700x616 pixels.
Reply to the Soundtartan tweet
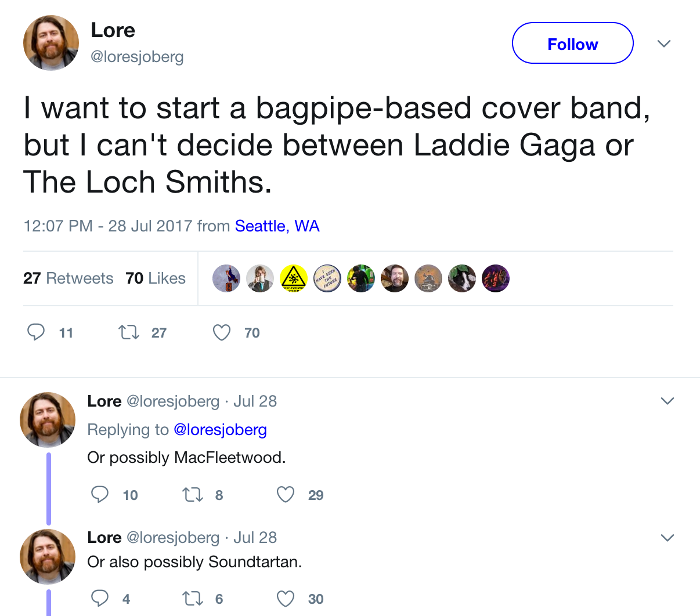[x=100, y=598]
